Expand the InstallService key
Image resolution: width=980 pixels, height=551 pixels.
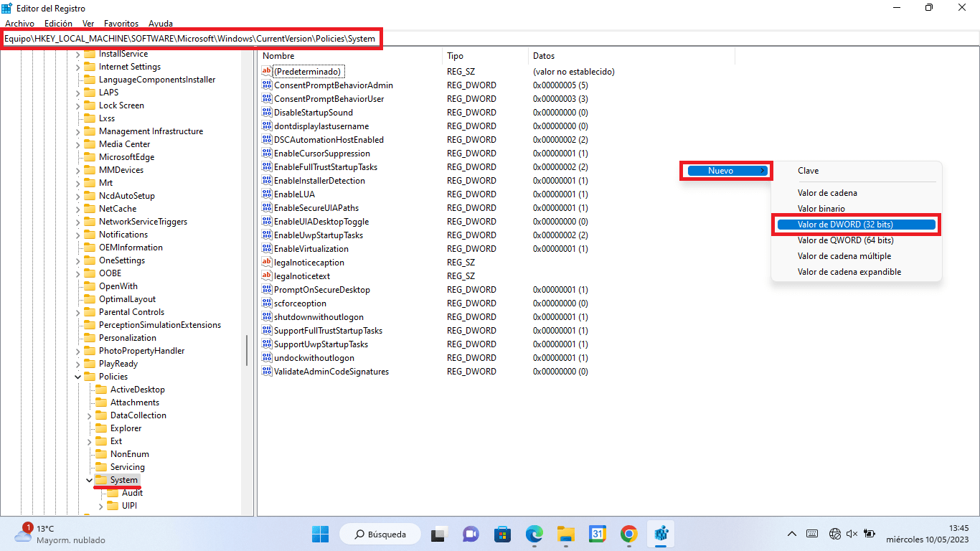[77, 54]
